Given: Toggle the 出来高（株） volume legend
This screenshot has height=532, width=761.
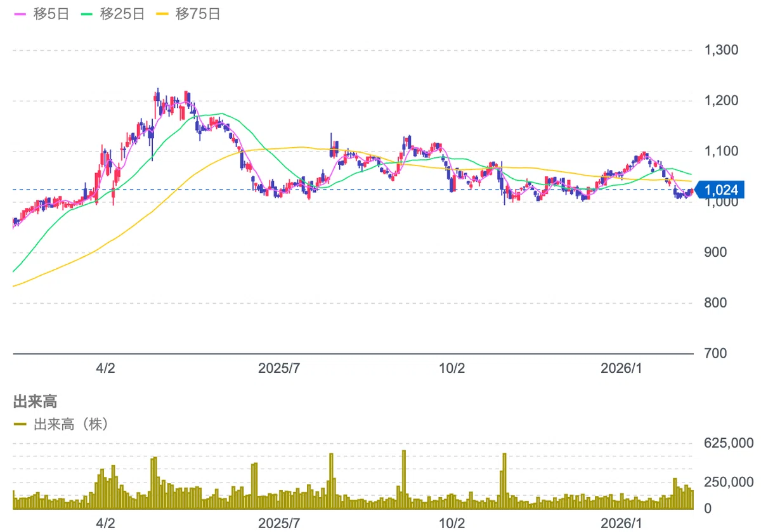Looking at the screenshot, I should pos(61,424).
